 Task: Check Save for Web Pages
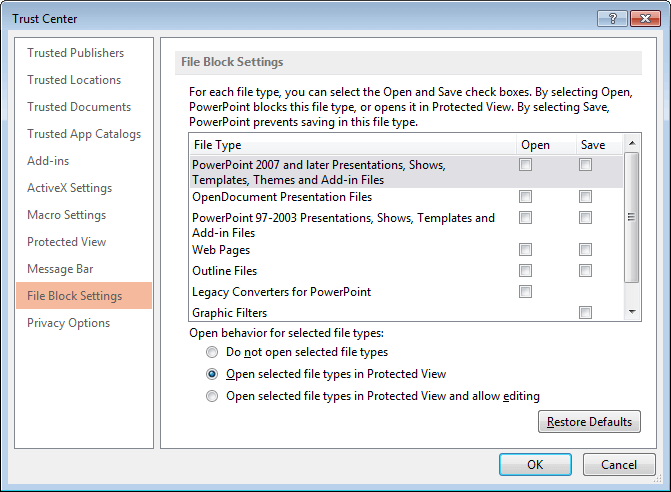(x=585, y=250)
